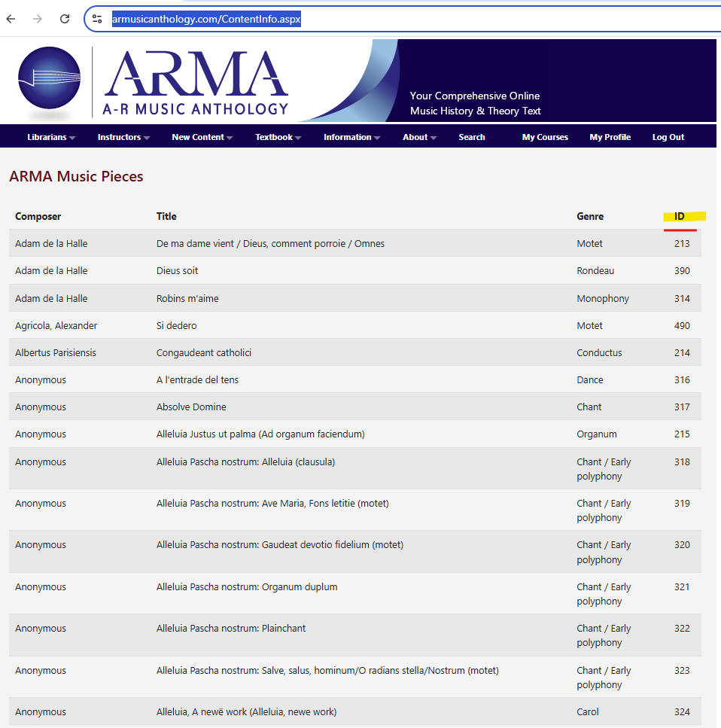
Task: Select the 'Robins m'aime' title
Action: click(187, 299)
